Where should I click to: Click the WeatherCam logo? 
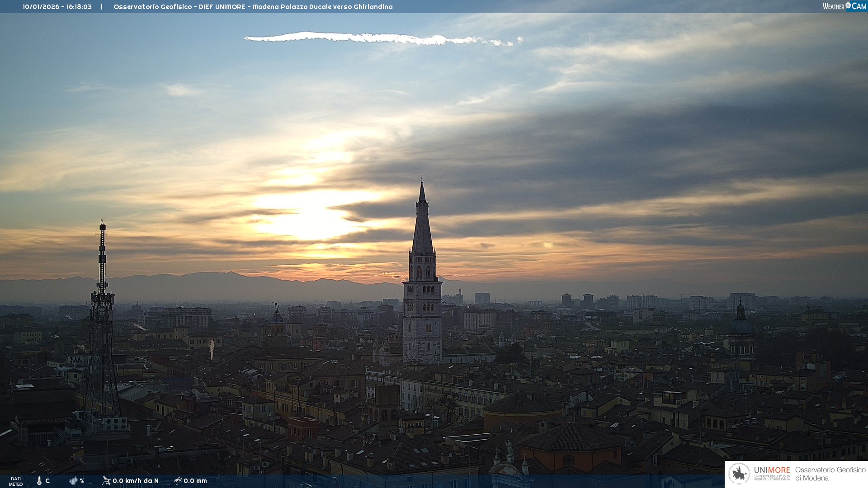(844, 6)
